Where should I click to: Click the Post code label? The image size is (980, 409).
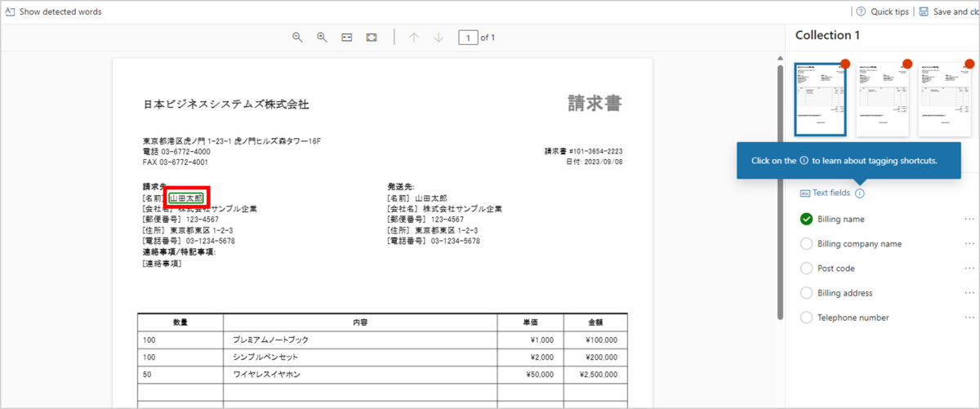tap(835, 269)
